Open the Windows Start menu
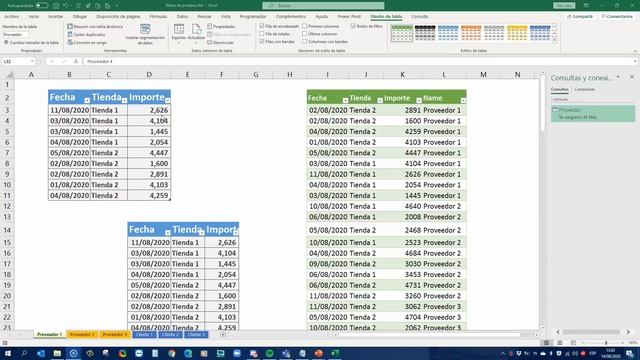This screenshot has height=360, width=640. click(x=8, y=353)
